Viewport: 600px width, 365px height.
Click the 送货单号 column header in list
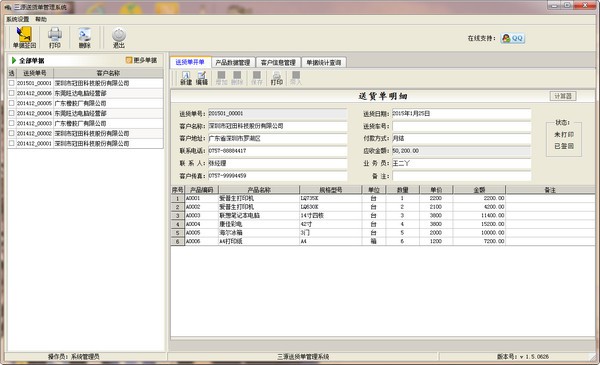coord(34,73)
